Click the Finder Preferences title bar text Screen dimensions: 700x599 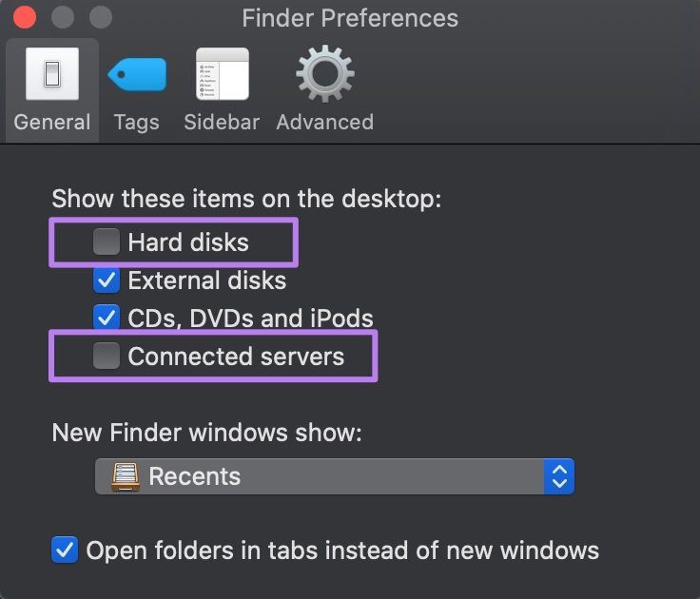click(x=350, y=18)
